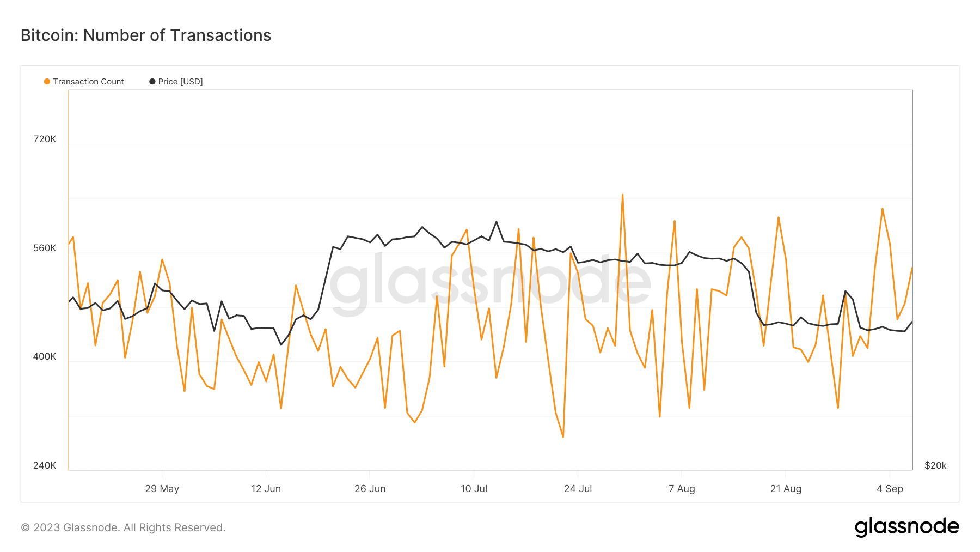Click the 240K y-axis label
The height and width of the screenshot is (552, 980).
45,465
